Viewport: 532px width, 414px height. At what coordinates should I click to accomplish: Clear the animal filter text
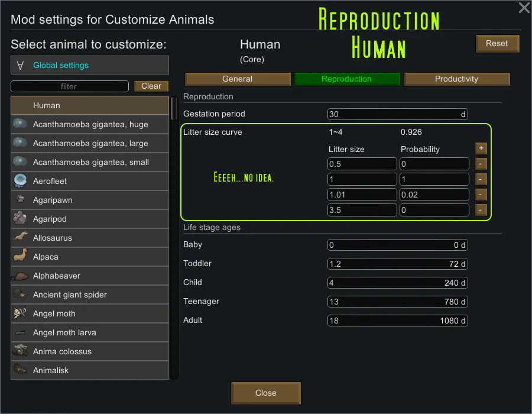point(151,86)
